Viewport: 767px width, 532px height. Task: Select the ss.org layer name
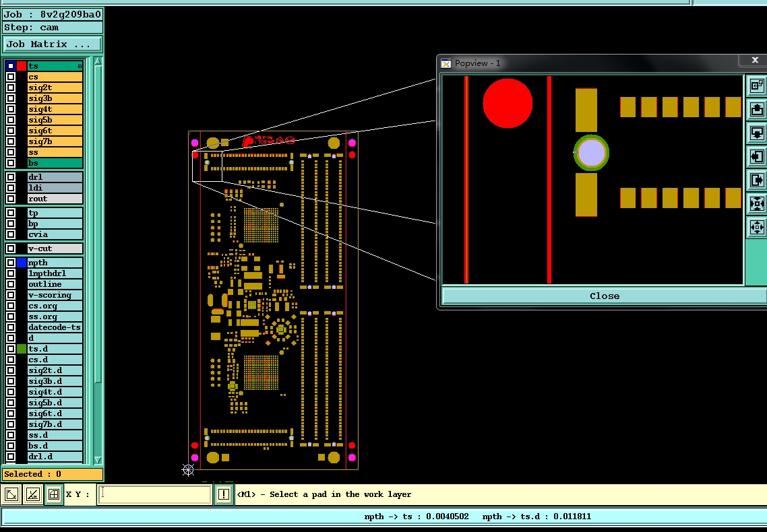(55, 317)
